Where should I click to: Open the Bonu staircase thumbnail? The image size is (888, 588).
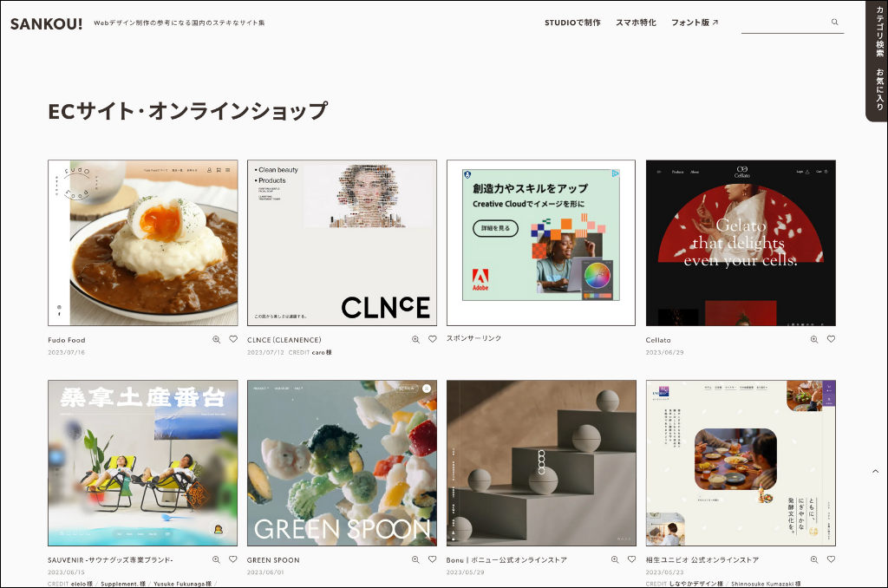[x=541, y=463]
